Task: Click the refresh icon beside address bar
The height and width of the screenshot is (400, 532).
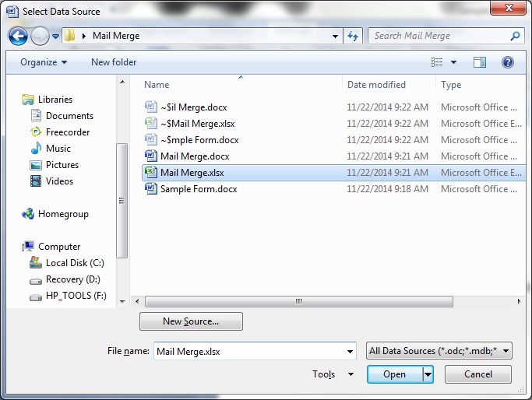Action: coord(354,36)
